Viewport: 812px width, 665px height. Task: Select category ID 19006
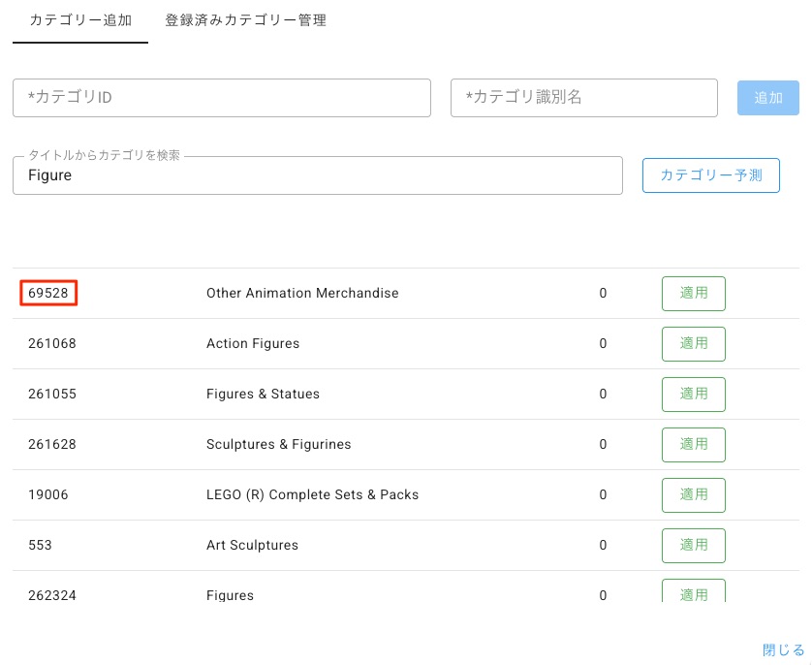[x=48, y=494]
